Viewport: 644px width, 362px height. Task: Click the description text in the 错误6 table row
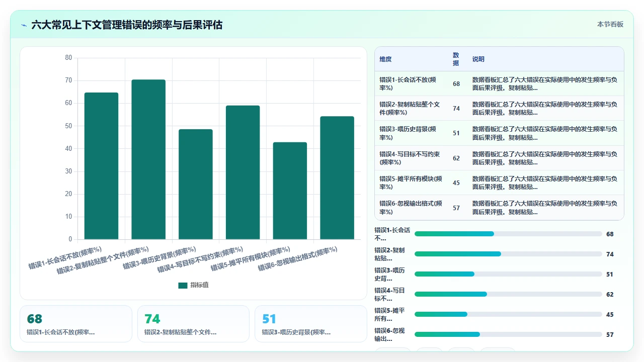[x=544, y=207]
